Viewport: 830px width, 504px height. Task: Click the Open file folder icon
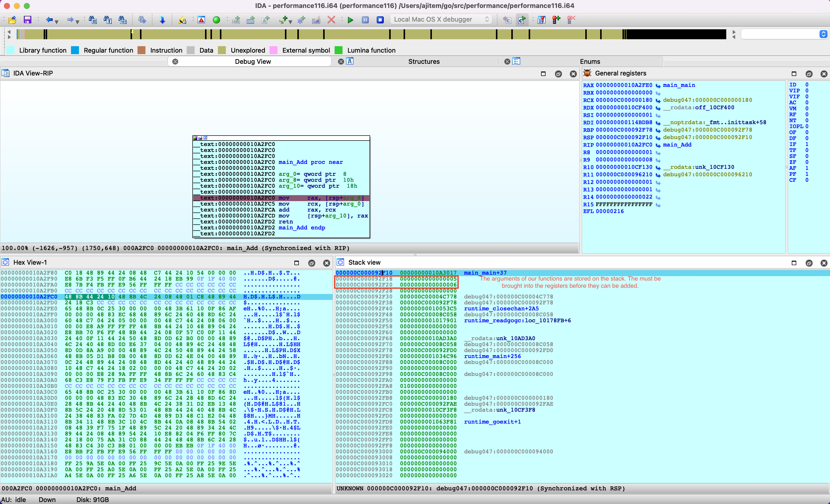pyautogui.click(x=12, y=20)
